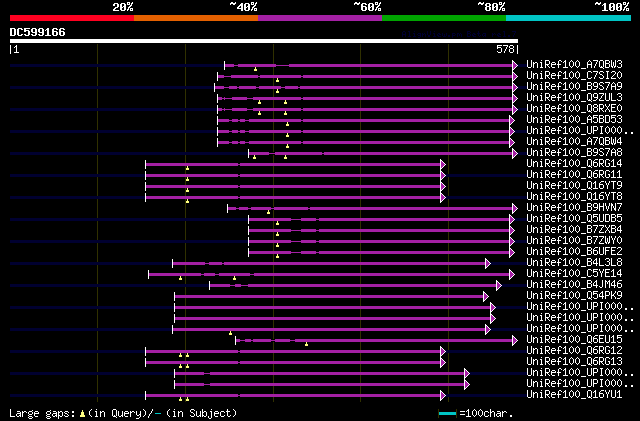Screen dimensions: 640x421
Task: Open hit UniRef100_Q8RXE0
Action: point(574,108)
